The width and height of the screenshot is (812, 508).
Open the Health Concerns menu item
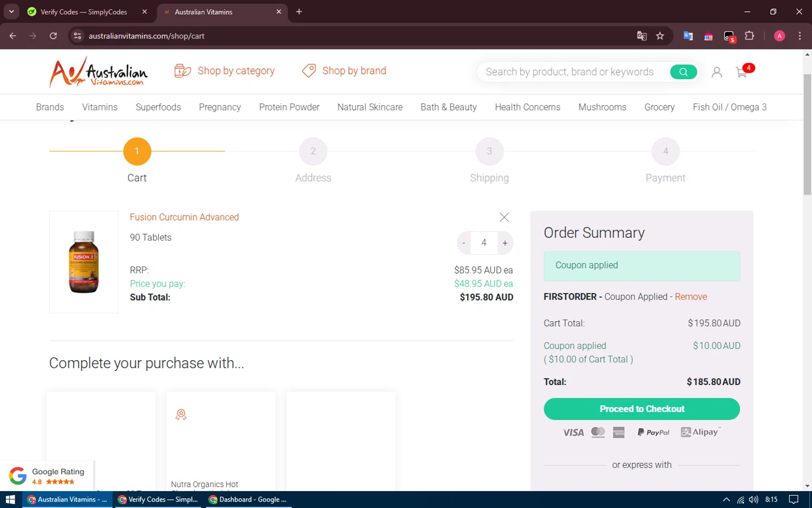[527, 107]
